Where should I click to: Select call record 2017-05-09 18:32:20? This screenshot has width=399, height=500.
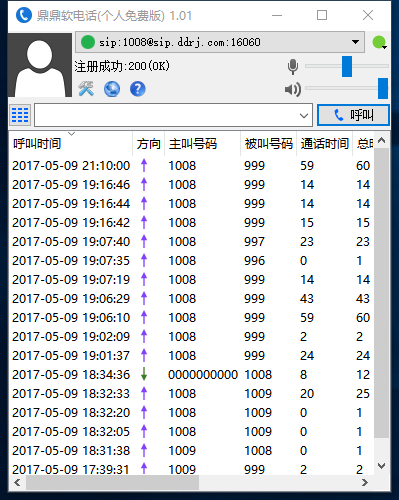[x=191, y=413]
